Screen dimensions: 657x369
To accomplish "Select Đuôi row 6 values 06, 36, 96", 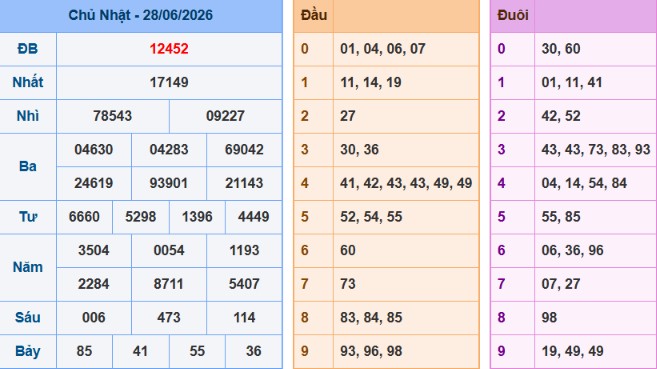I will [x=572, y=250].
